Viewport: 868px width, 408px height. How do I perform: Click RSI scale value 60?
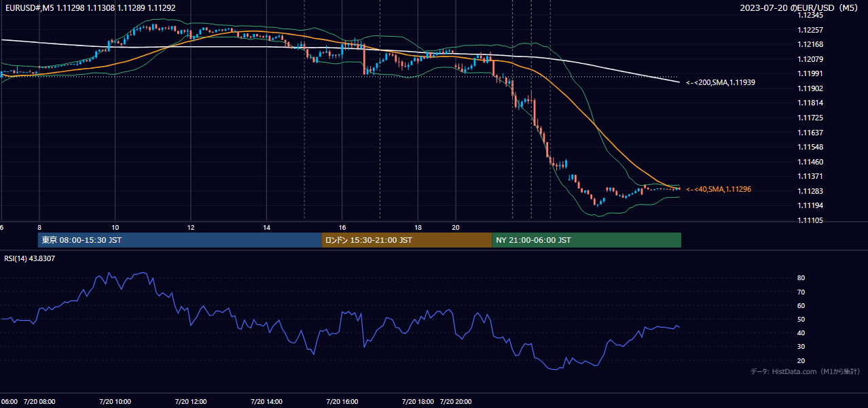[x=801, y=305]
